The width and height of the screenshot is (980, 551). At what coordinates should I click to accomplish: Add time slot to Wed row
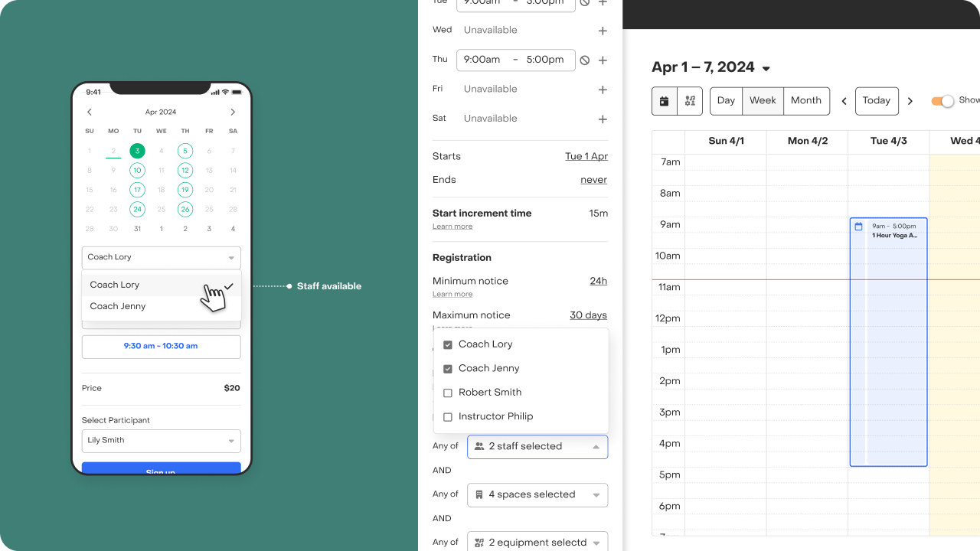[603, 31]
